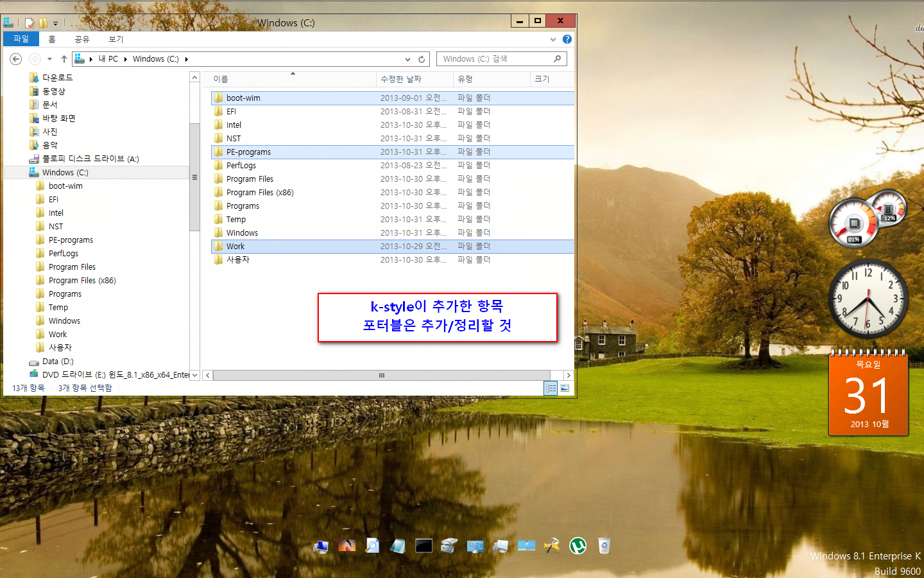
Task: Select the boot-wim folder in the file list
Action: (392, 98)
